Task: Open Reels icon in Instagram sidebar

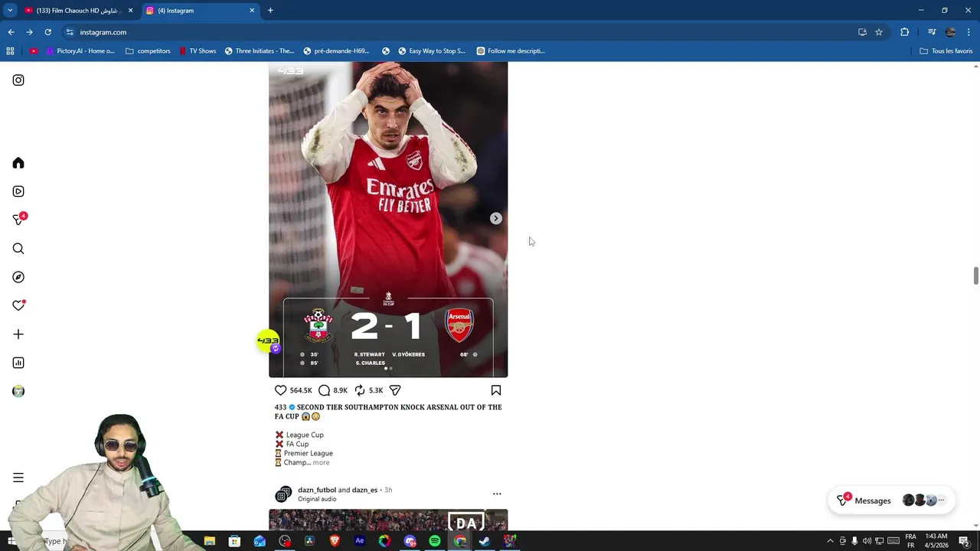Action: pyautogui.click(x=18, y=191)
